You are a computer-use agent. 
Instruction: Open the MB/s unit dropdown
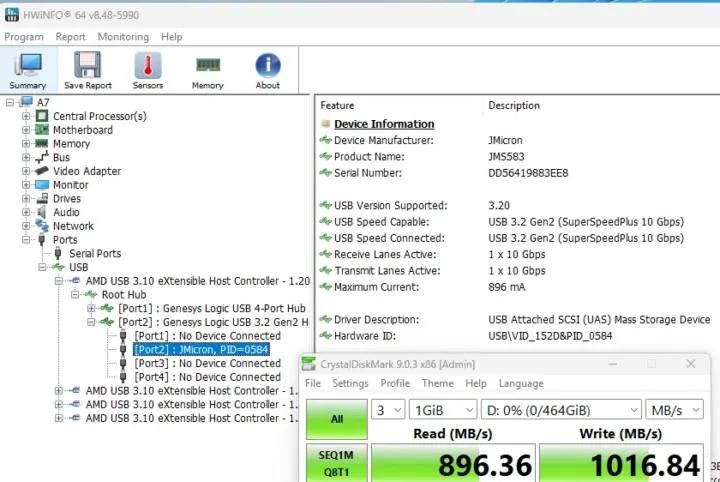(674, 409)
